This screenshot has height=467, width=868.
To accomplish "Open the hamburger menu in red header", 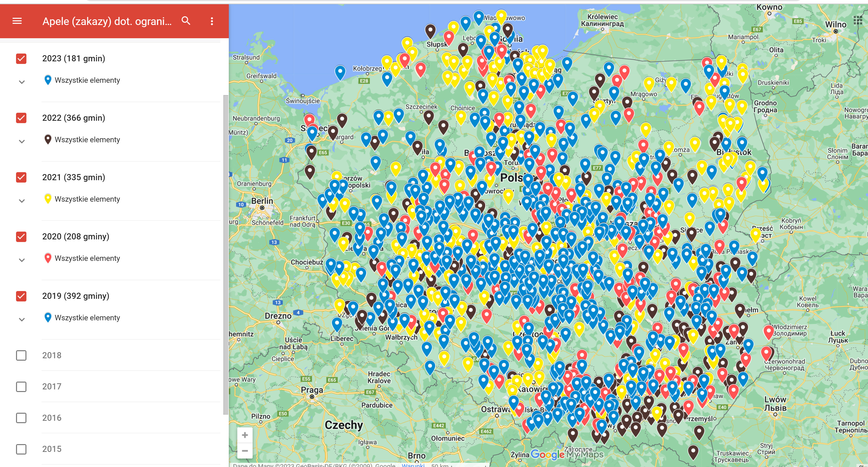I will (x=17, y=21).
